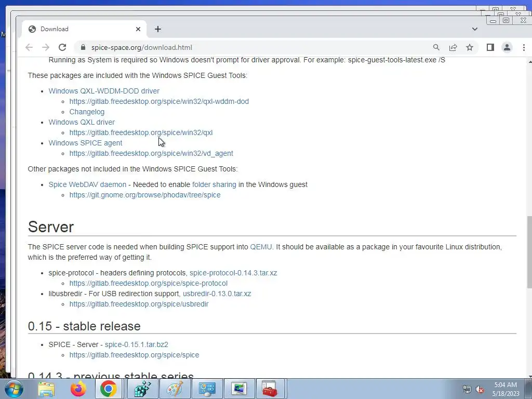
Task: Download spice-0.15.1.tar.bz2
Action: [137, 344]
